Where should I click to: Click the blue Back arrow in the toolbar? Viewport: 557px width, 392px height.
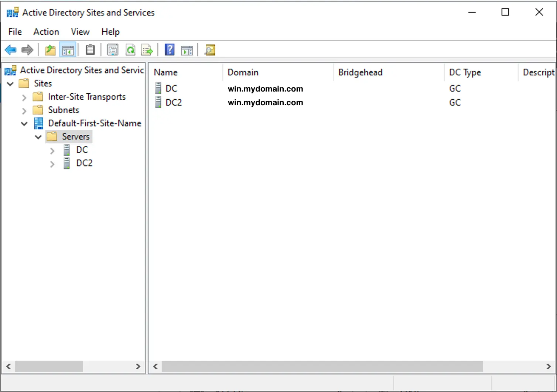click(x=10, y=50)
